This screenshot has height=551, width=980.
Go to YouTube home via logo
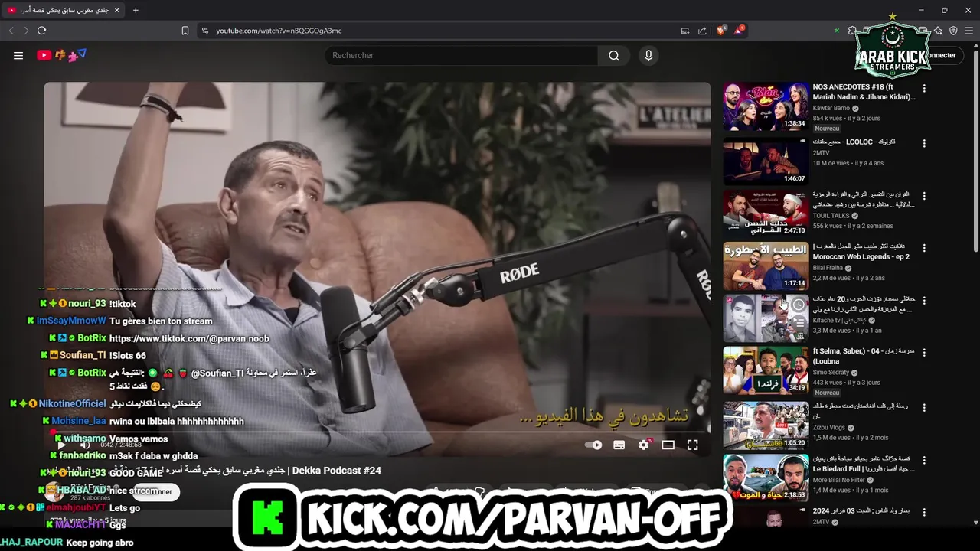coord(61,55)
